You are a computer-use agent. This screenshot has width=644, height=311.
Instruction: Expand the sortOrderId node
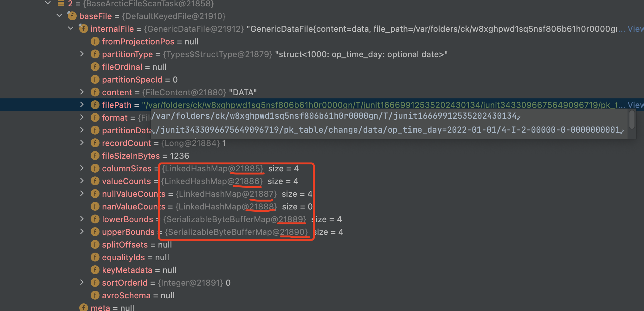click(82, 282)
